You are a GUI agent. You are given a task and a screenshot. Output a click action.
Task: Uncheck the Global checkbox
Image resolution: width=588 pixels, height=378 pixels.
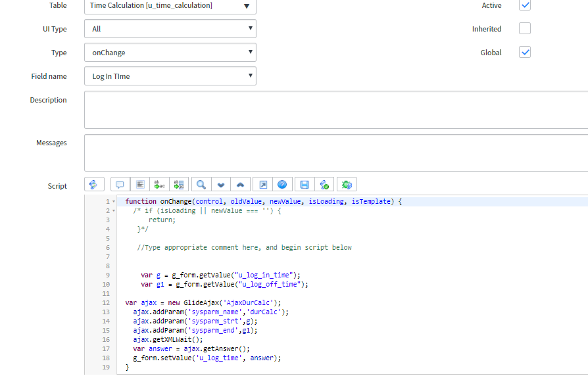tap(525, 52)
